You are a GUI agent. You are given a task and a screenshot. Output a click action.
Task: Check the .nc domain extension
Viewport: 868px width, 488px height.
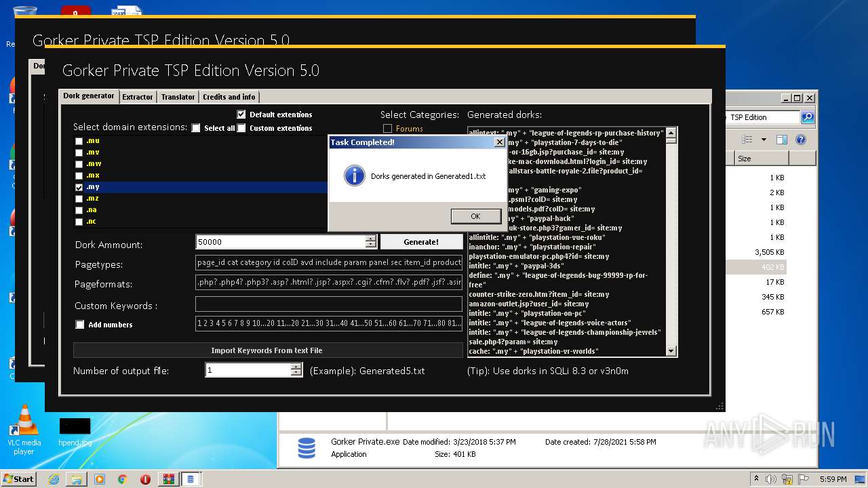[79, 222]
